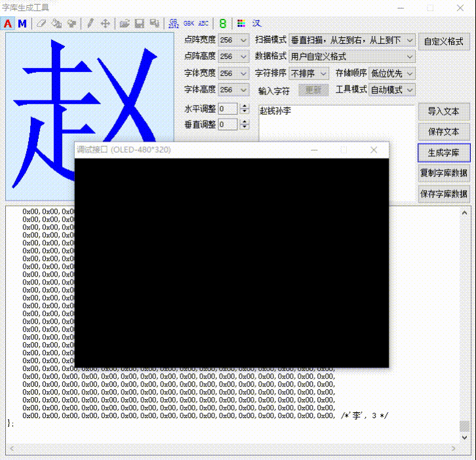Load the ABC ASCII character set
This screenshot has height=460, width=476.
tap(203, 24)
